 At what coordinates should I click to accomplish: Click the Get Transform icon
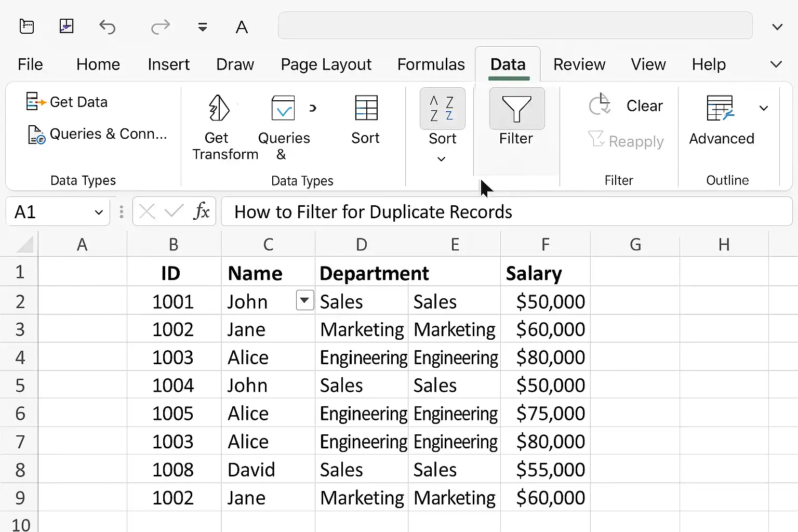click(219, 108)
